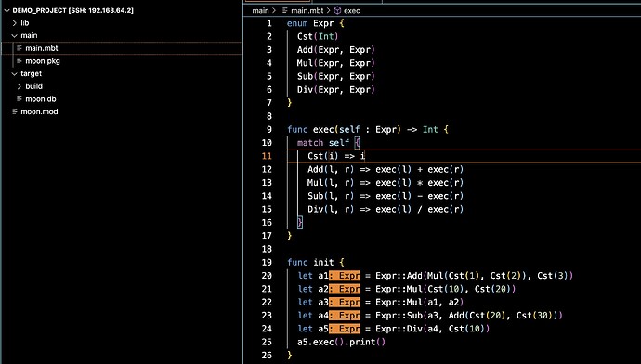
Task: Click file icon beside moon.mod
Action: (x=15, y=111)
